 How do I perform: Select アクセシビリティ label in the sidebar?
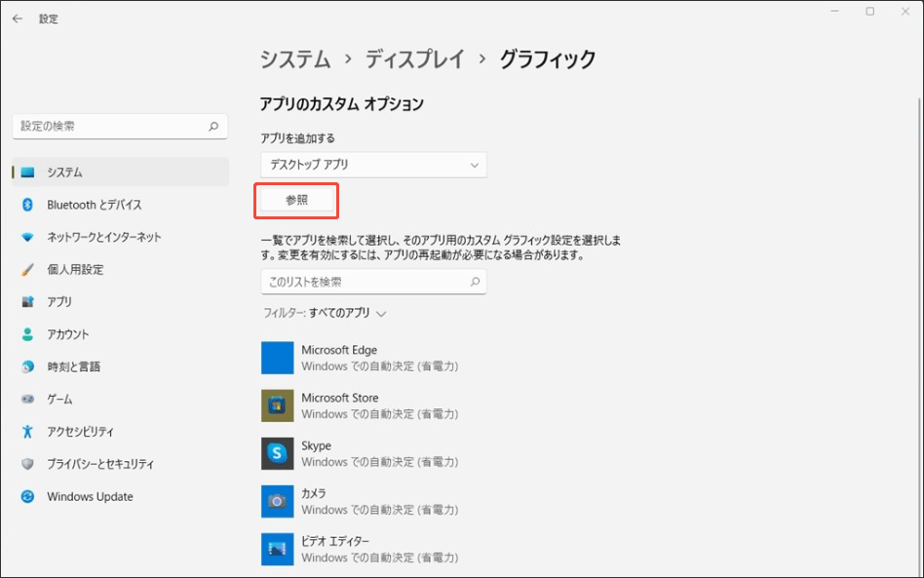coord(81,432)
